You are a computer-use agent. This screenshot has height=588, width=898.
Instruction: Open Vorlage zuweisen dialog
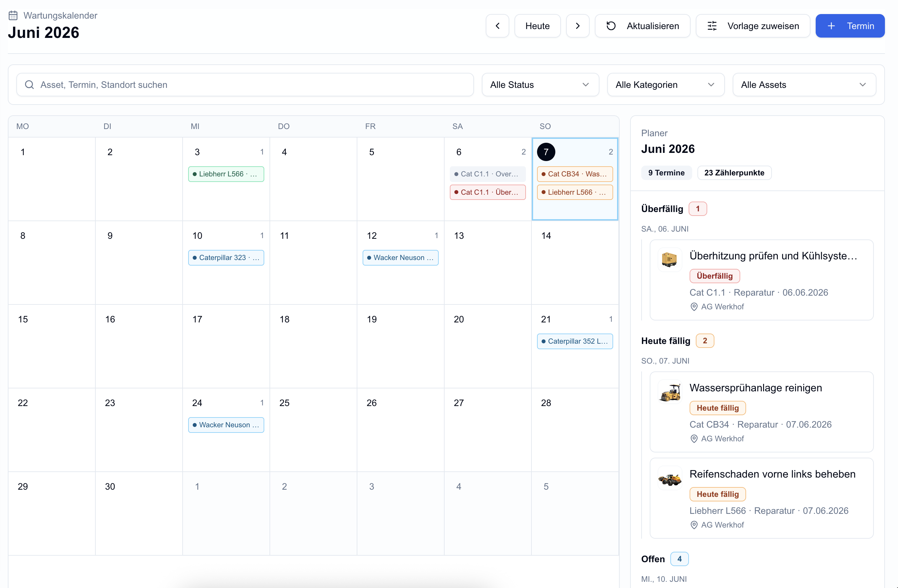coord(753,26)
